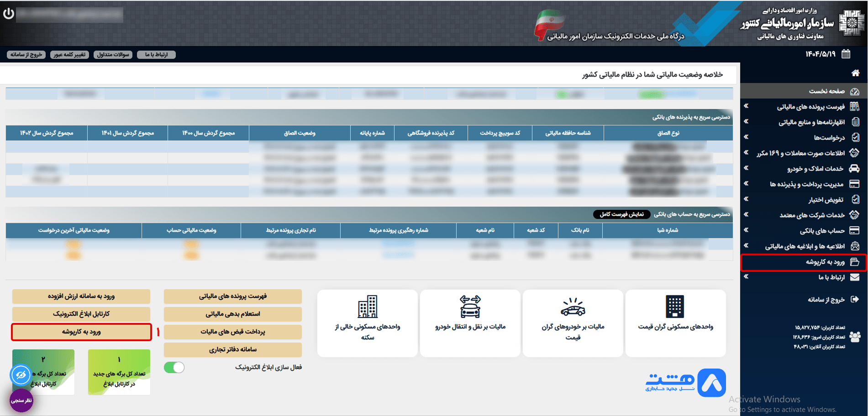
Task: Click the expensive residential units building icon
Action: pyautogui.click(x=674, y=307)
